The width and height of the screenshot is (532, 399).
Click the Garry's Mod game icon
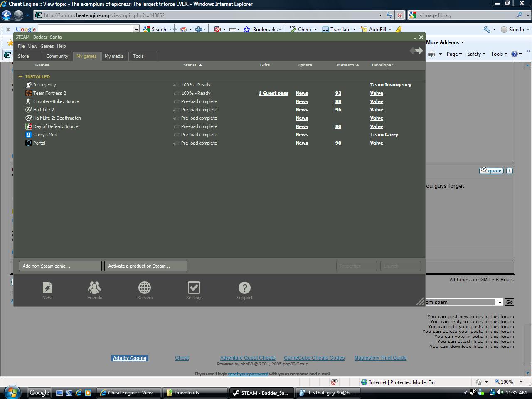pos(28,135)
